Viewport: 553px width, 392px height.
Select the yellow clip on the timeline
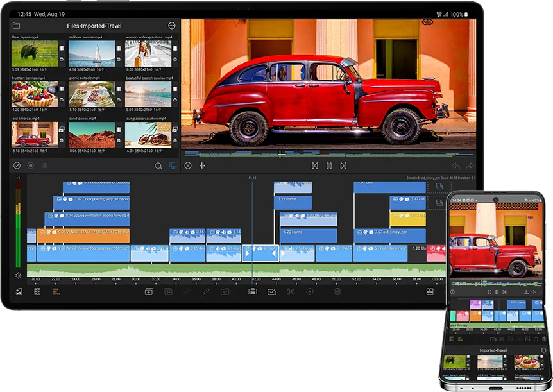click(408, 219)
